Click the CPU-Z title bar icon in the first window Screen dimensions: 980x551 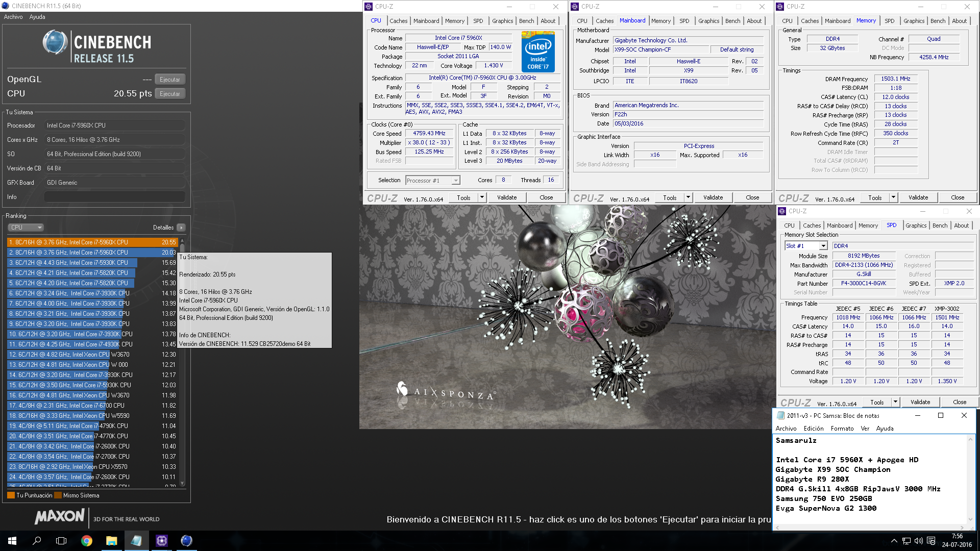click(369, 7)
